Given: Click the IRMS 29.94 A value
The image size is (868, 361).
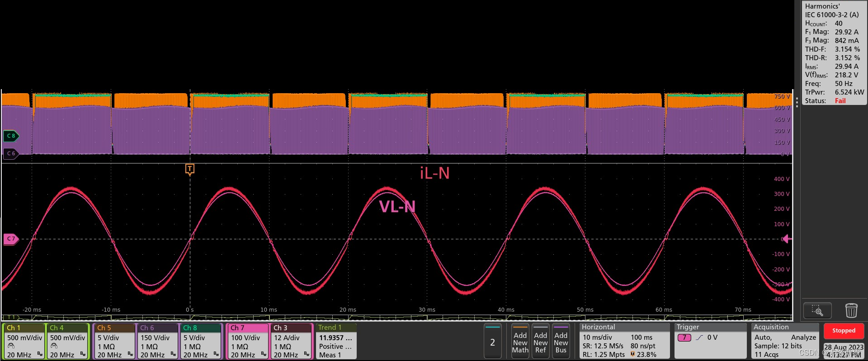Looking at the screenshot, I should click(846, 66).
